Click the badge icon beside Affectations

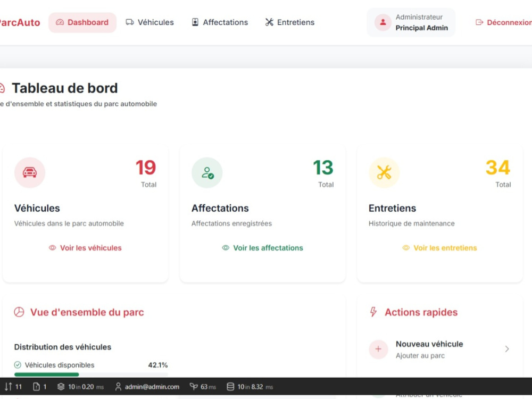pyautogui.click(x=195, y=22)
